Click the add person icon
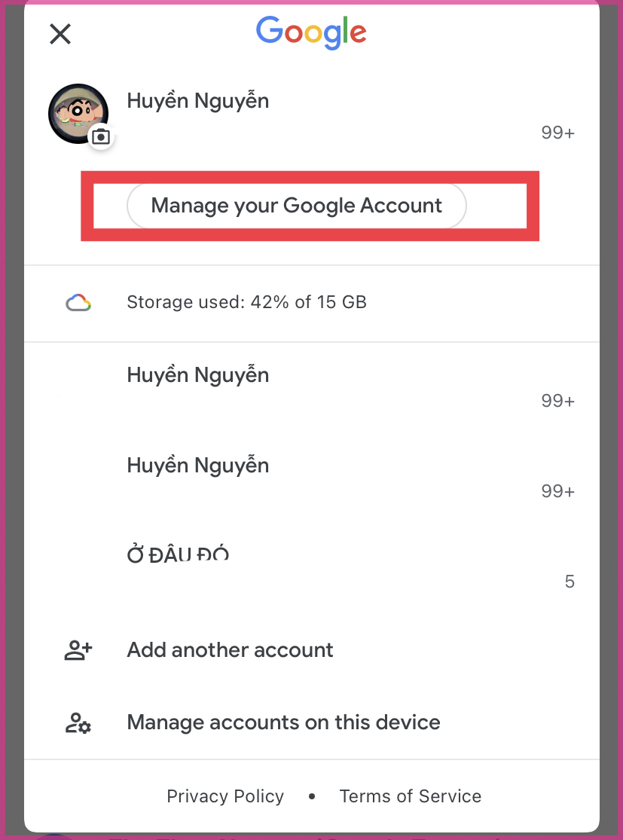This screenshot has height=840, width=623. (78, 650)
